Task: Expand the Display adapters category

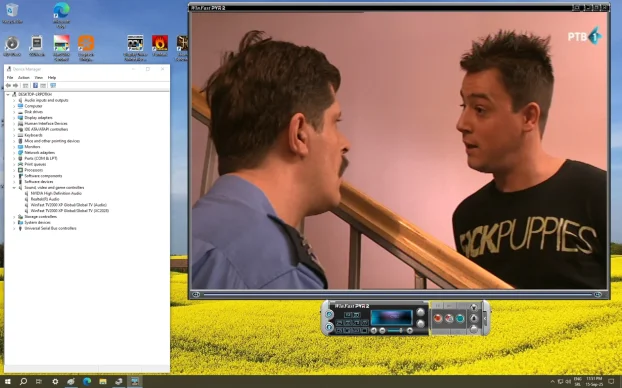Action: 14,118
